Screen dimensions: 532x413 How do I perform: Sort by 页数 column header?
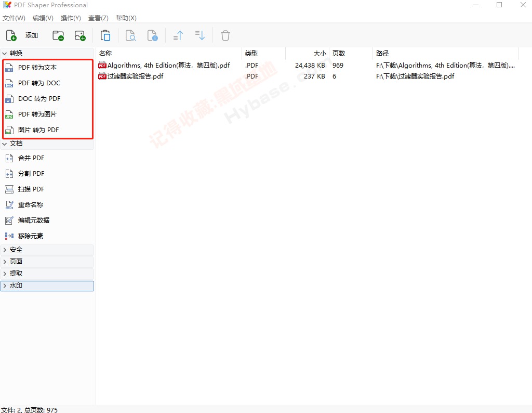351,54
